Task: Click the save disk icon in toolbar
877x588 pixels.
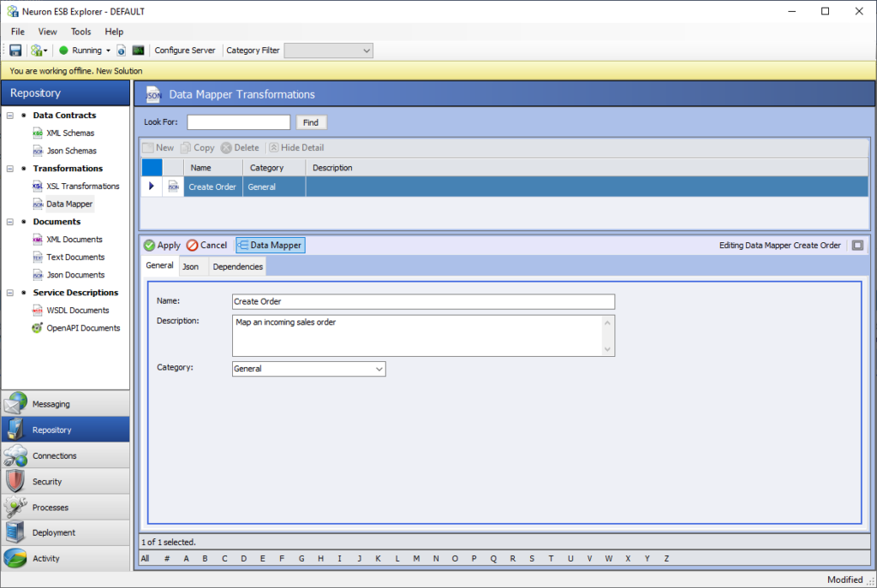Action: point(15,50)
